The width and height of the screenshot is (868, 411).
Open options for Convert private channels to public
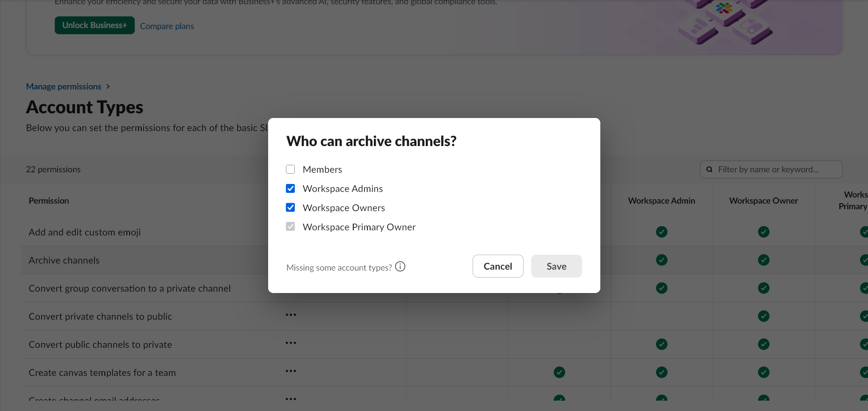pyautogui.click(x=291, y=315)
